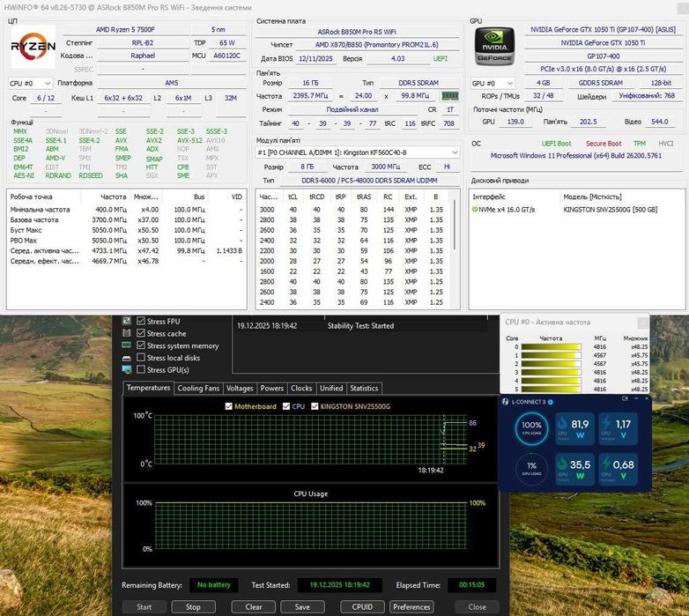Image resolution: width=689 pixels, height=616 pixels.
Task: Click the 'KINGSTON SNV2S500G [500 GB]' drive entry
Action: coord(611,210)
